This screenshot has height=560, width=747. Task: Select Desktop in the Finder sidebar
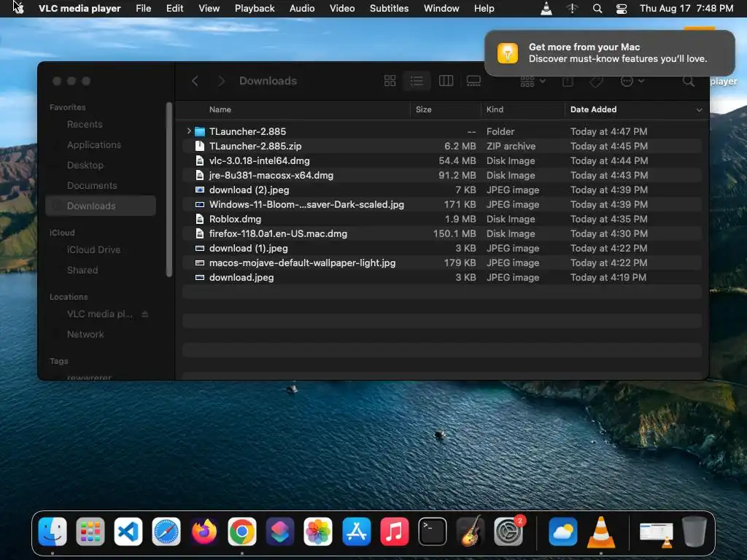point(100,166)
